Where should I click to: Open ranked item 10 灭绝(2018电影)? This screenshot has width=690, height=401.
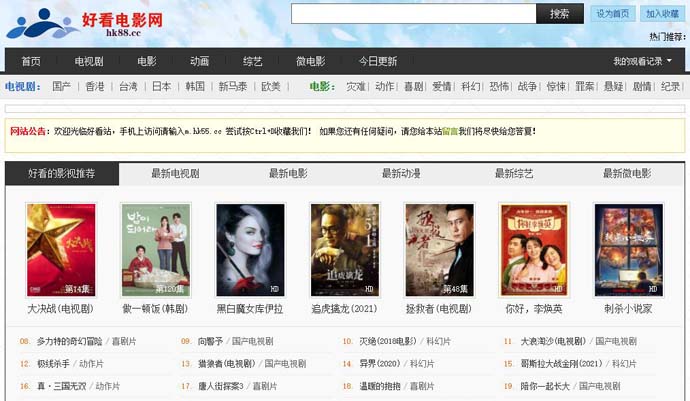[x=388, y=341]
